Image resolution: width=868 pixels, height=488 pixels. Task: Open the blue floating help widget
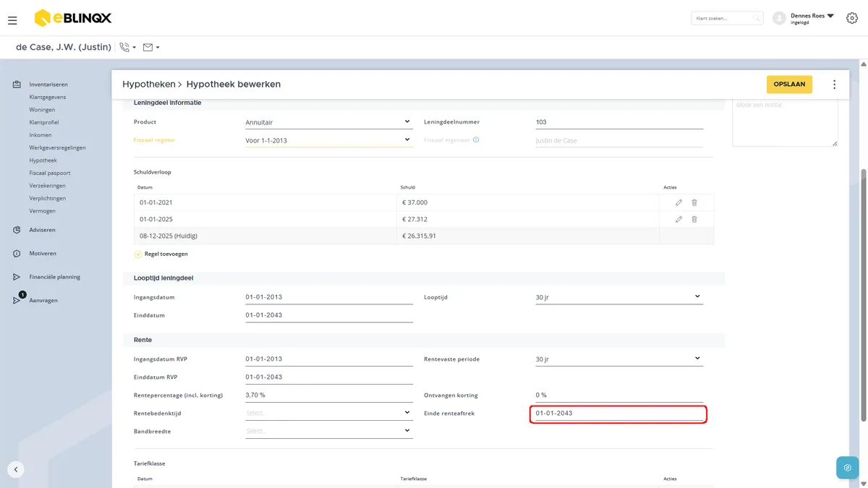tap(847, 468)
